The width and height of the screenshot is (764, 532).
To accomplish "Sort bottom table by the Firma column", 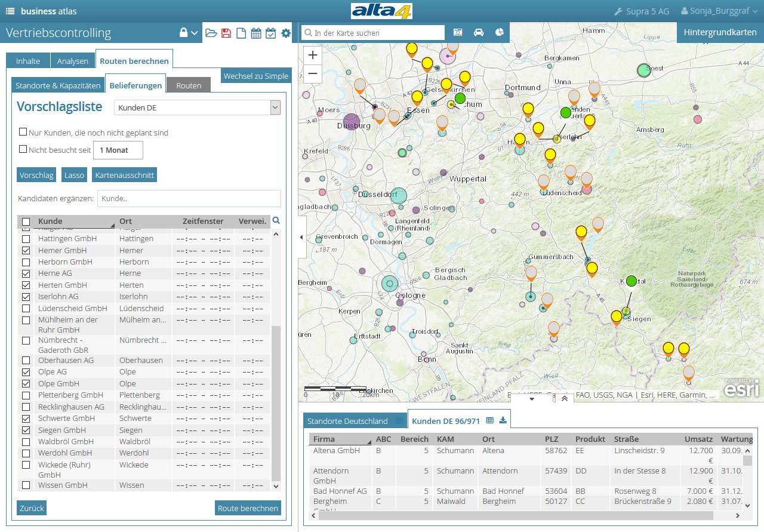I will coord(340,439).
